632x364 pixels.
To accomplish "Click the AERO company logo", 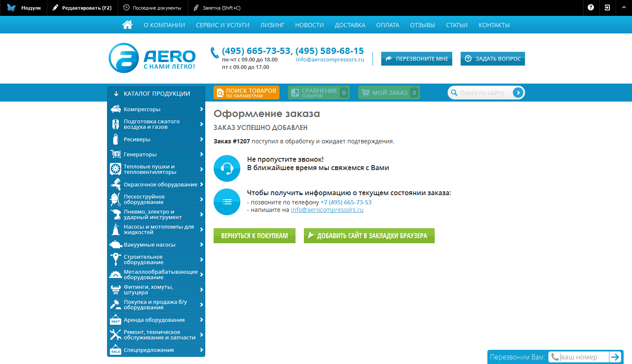I will coord(152,58).
